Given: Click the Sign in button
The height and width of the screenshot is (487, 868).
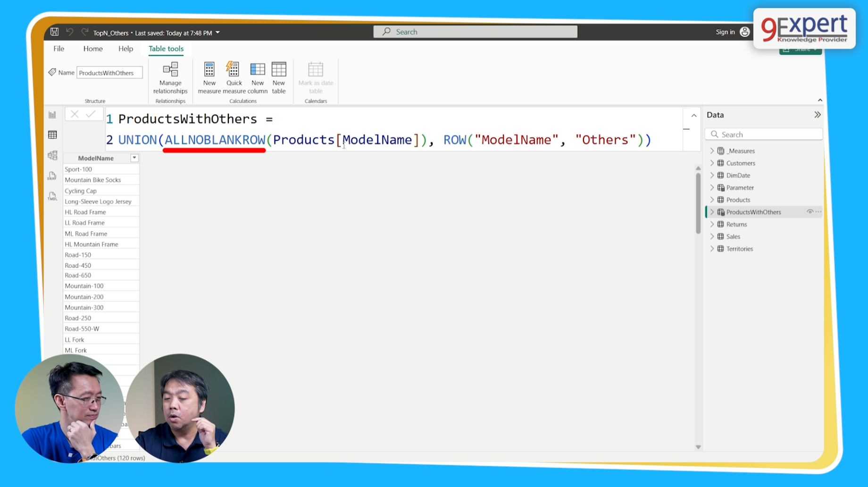Looking at the screenshot, I should [x=725, y=32].
